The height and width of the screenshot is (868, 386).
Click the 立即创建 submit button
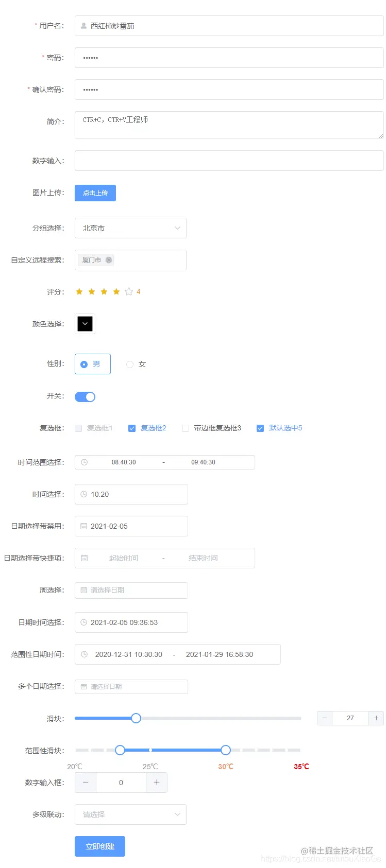pos(100,846)
